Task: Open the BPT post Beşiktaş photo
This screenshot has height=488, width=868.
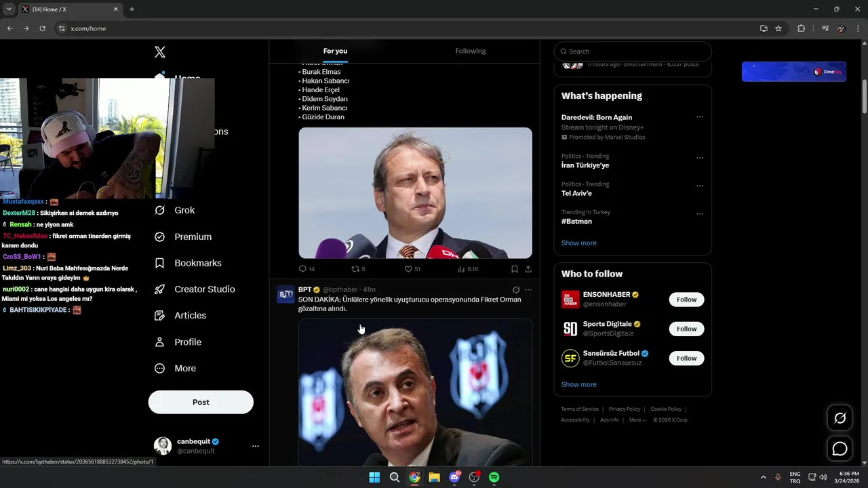Action: click(415, 392)
